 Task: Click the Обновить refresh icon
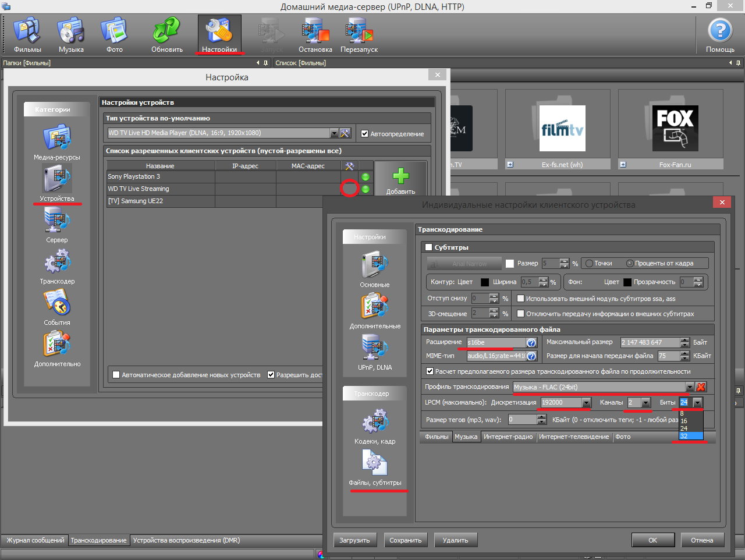(x=167, y=34)
